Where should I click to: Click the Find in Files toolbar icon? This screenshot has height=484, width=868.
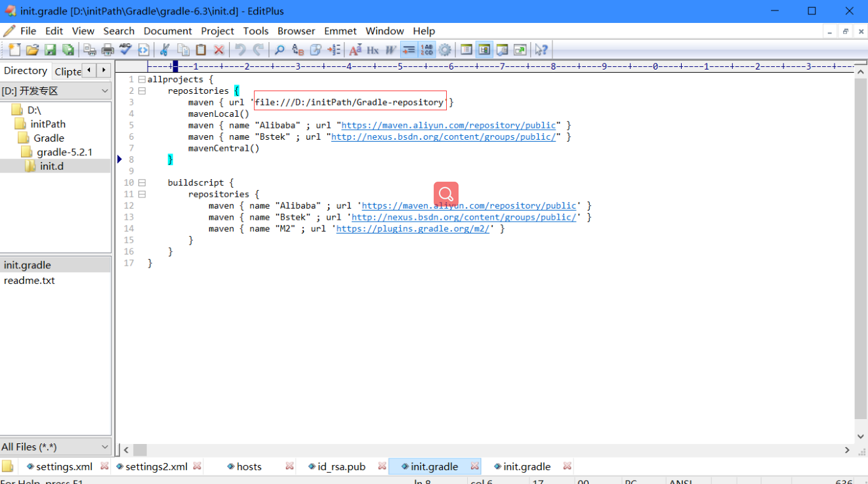pos(316,50)
